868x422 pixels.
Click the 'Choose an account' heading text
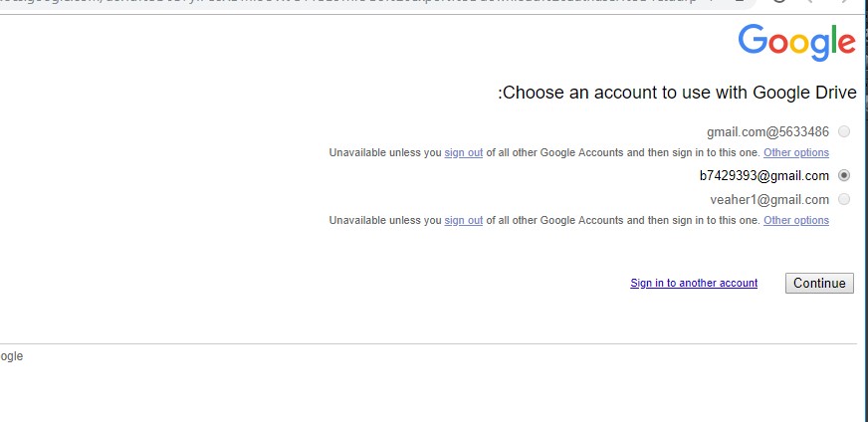click(x=677, y=94)
